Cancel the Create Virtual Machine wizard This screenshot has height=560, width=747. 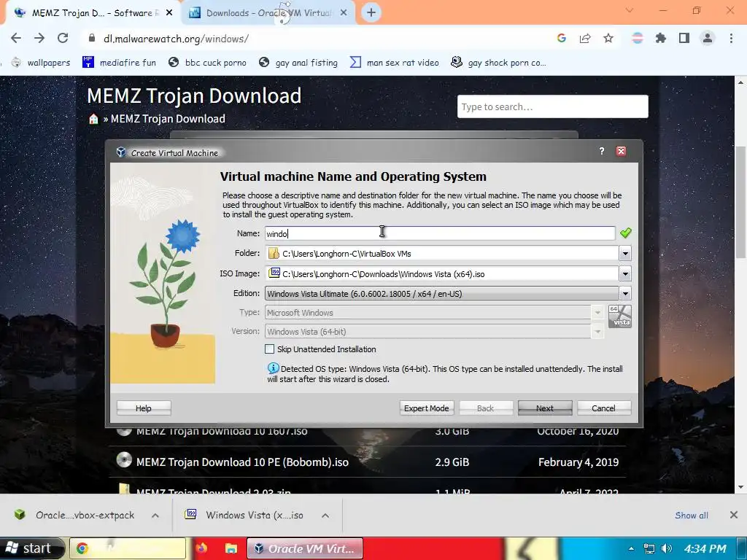coord(603,408)
